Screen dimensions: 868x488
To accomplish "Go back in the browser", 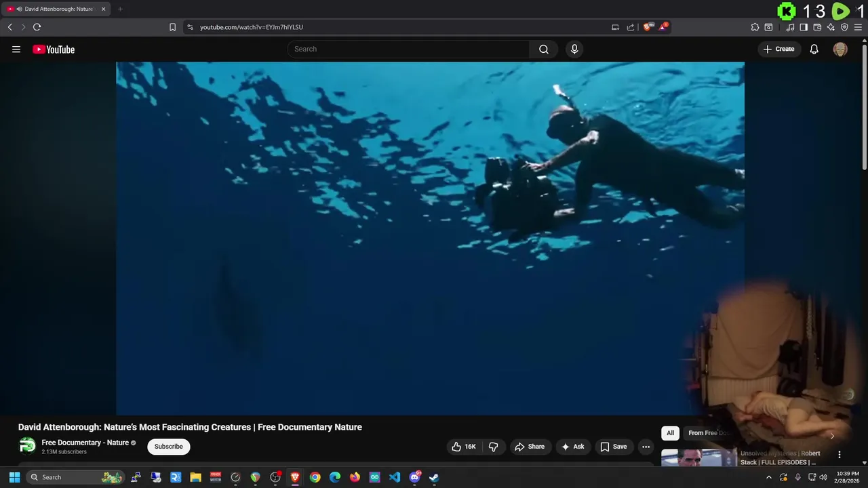I will coord(10,27).
